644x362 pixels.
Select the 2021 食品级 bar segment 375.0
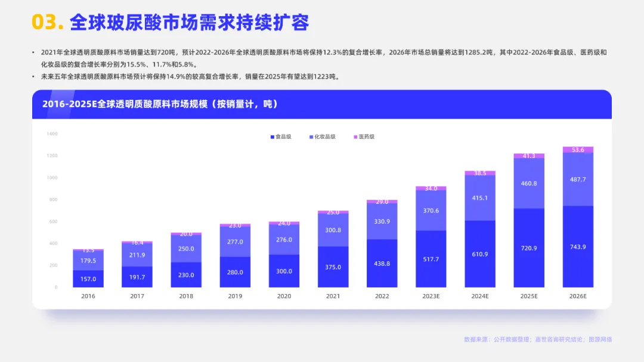[333, 267]
